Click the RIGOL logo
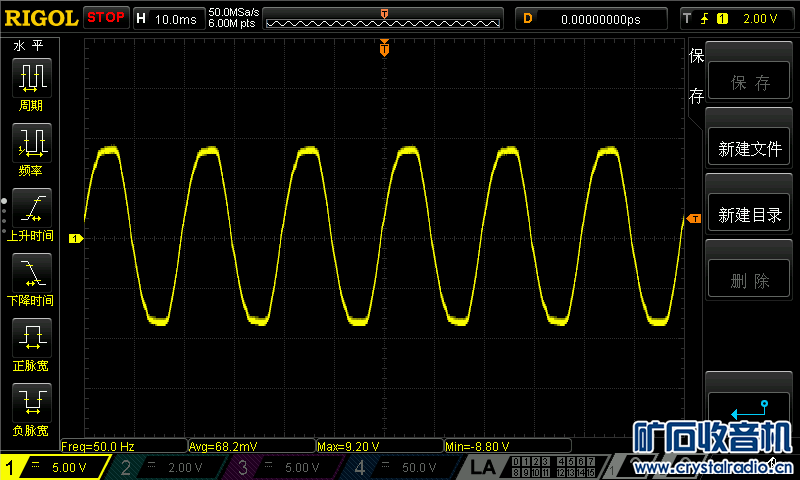Viewport: 800px width, 480px height. pos(40,18)
